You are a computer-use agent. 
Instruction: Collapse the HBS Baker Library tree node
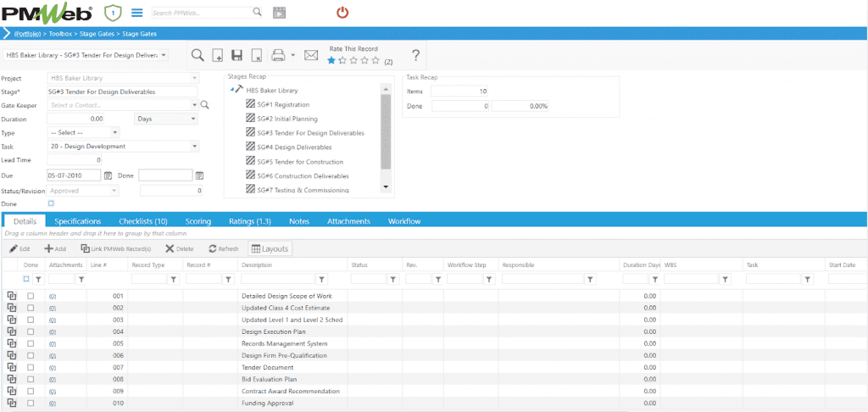(x=231, y=90)
